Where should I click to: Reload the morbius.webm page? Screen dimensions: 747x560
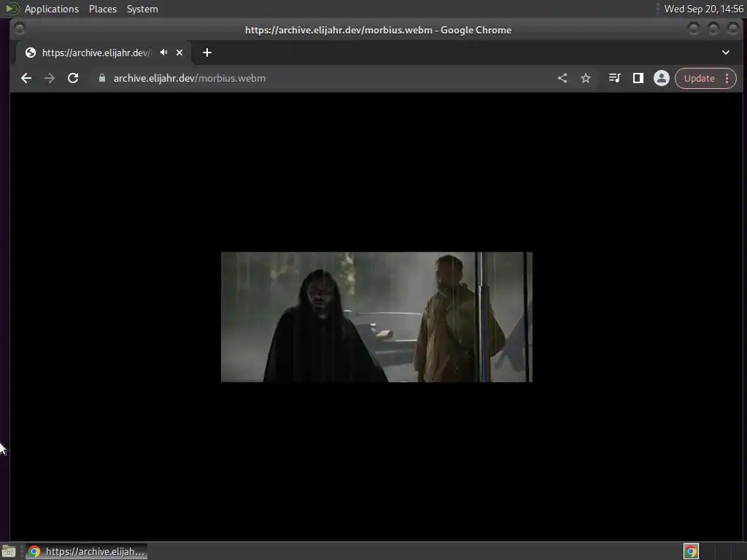[x=73, y=78]
